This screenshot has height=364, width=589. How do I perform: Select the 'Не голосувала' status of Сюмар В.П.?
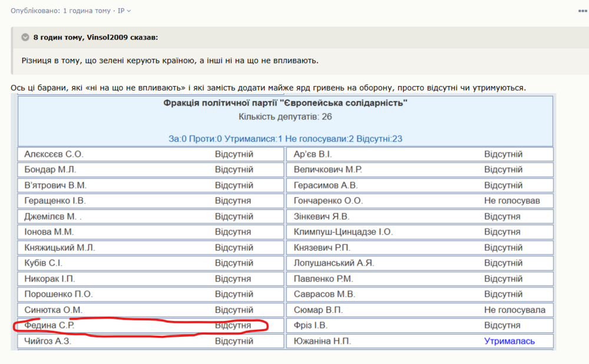[x=515, y=310]
